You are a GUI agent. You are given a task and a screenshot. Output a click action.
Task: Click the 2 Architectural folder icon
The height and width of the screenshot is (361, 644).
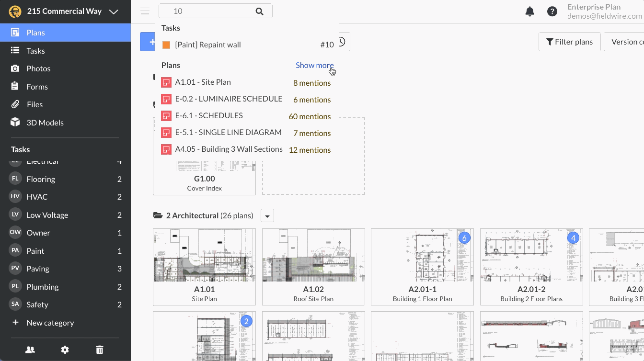coord(158,215)
